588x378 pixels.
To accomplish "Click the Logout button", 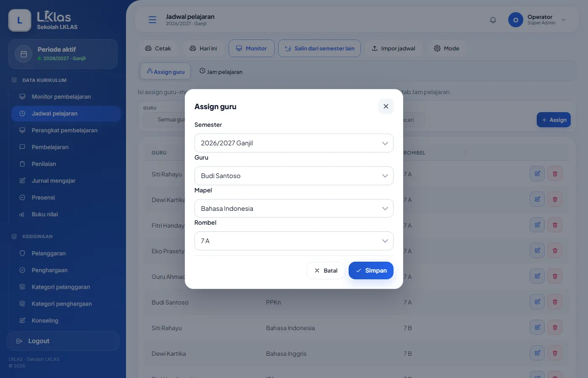I will click(x=63, y=341).
